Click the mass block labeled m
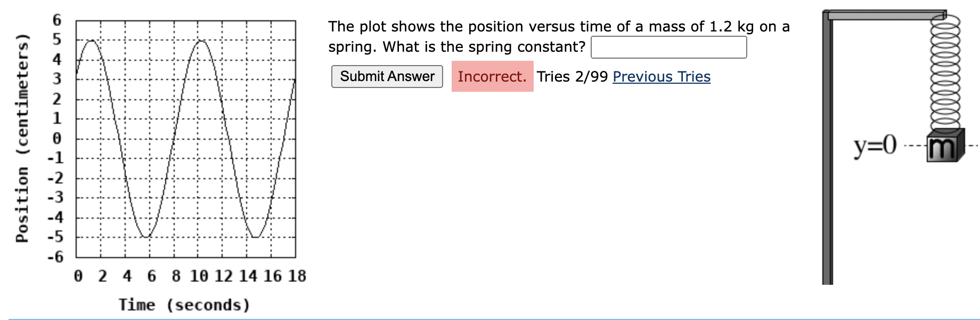 pos(943,144)
